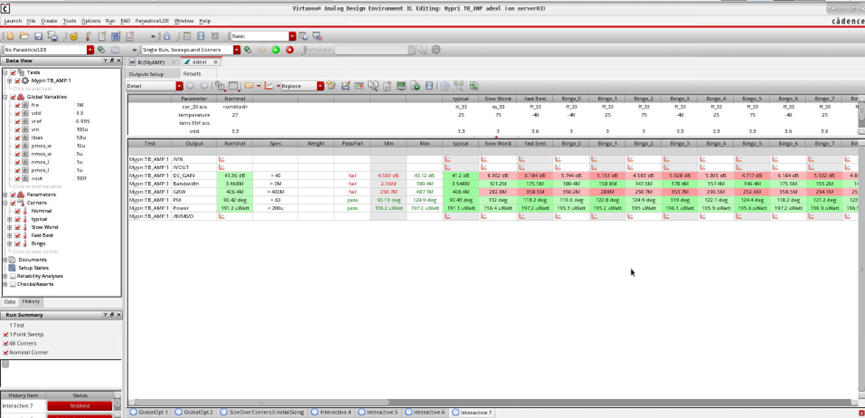The image size is (865, 418).
Task: Click the magnifier over documents icon
Action: click(373, 86)
